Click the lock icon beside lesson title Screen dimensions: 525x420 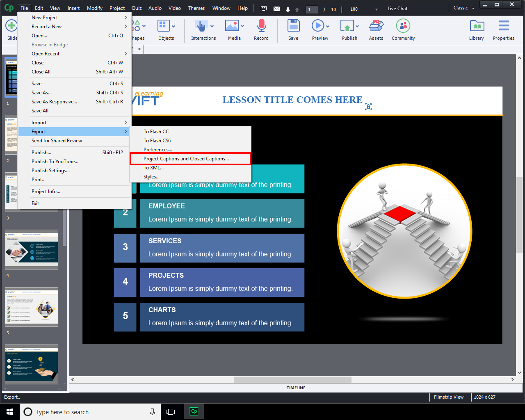tap(368, 107)
